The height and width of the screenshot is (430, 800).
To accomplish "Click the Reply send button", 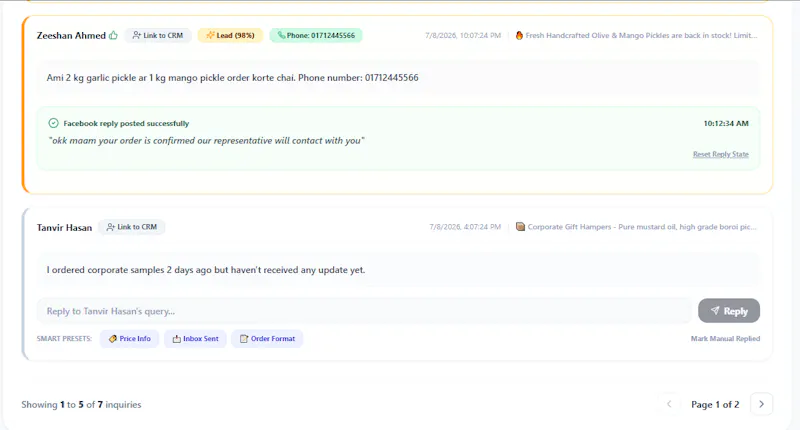I will coord(729,311).
